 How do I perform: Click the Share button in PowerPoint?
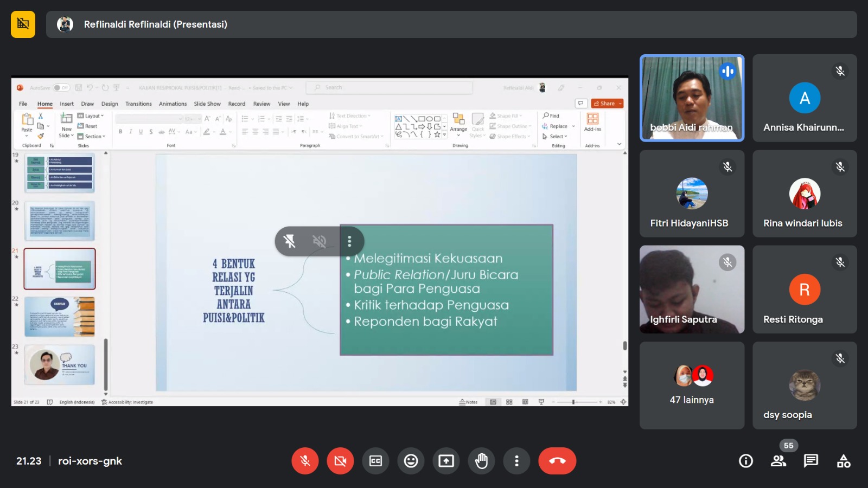pos(607,104)
